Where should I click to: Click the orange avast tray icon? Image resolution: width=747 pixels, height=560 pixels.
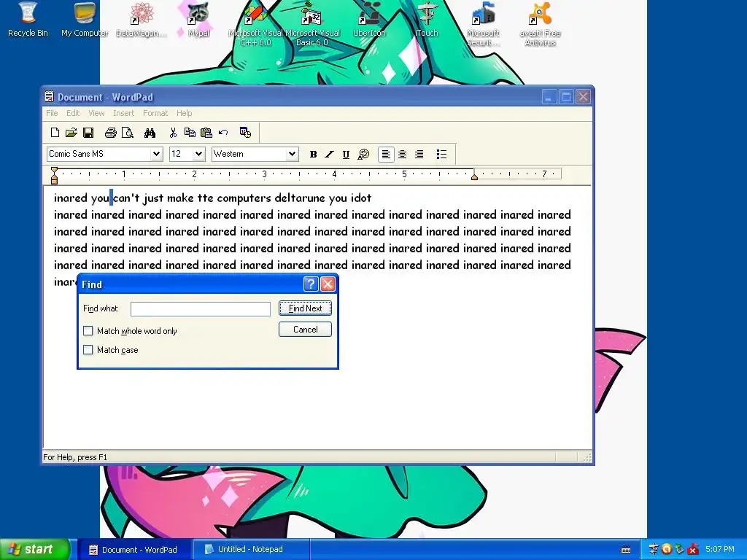(x=667, y=550)
